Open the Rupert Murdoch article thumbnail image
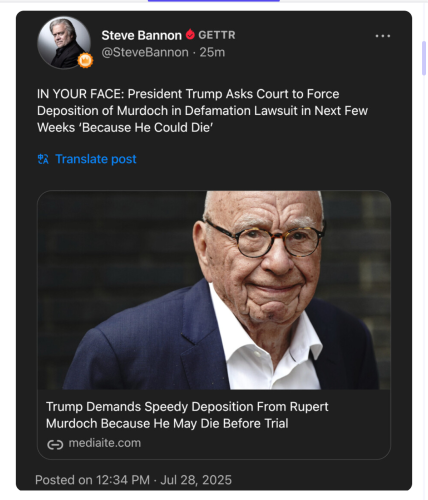Image resolution: width=428 pixels, height=500 pixels. coord(214,290)
